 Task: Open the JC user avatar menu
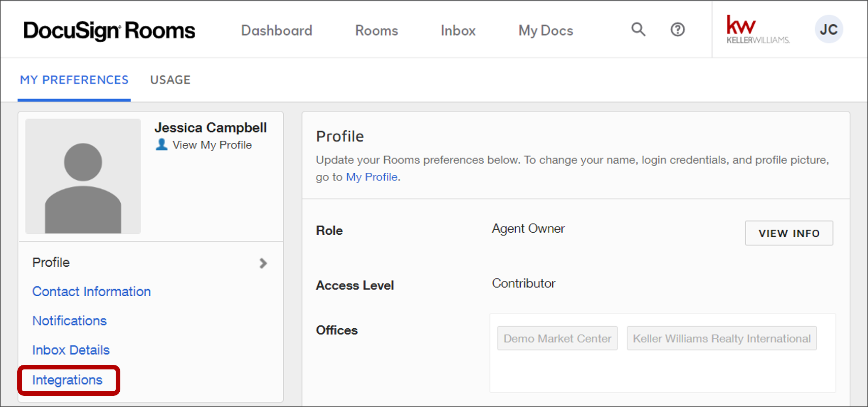[x=829, y=29]
